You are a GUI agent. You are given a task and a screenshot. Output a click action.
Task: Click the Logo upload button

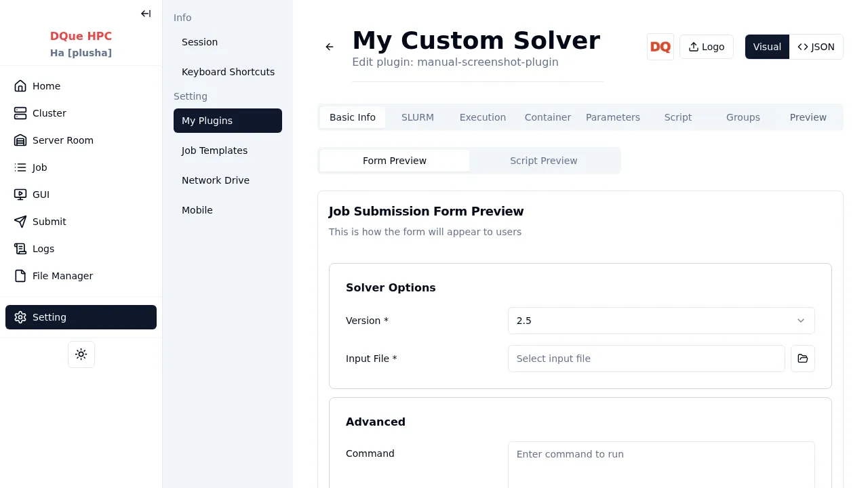pyautogui.click(x=706, y=47)
